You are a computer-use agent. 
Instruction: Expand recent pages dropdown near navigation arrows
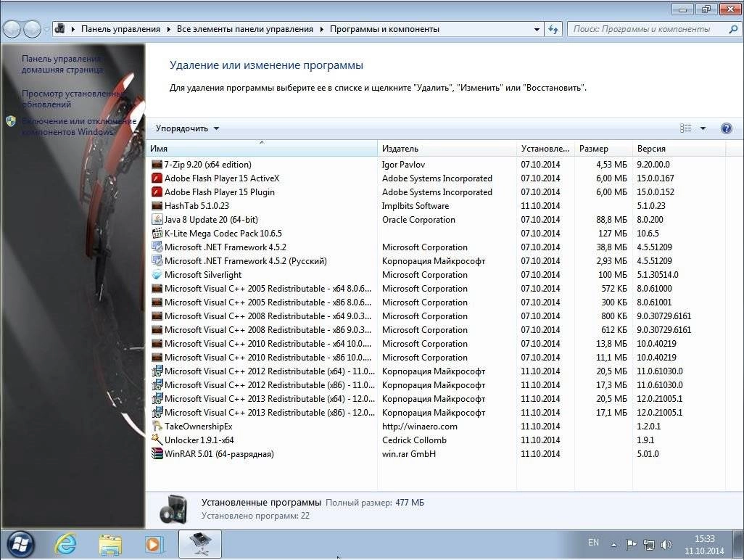coord(46,30)
